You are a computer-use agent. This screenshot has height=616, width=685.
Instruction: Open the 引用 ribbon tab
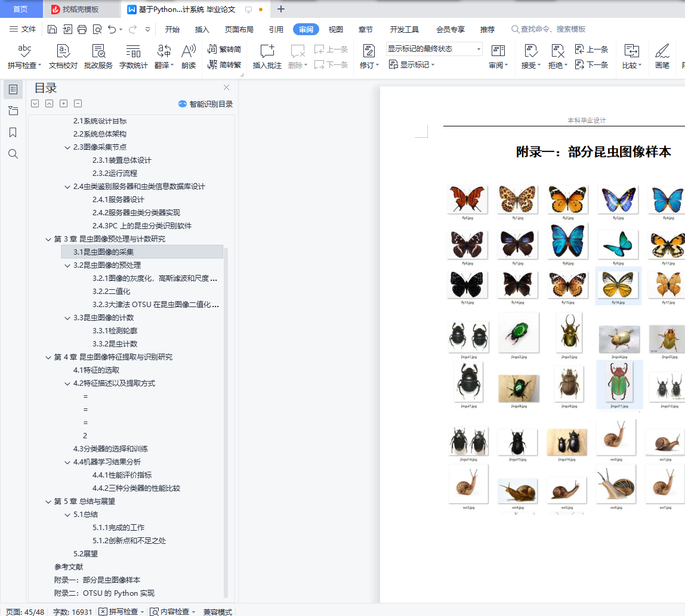[x=276, y=29]
